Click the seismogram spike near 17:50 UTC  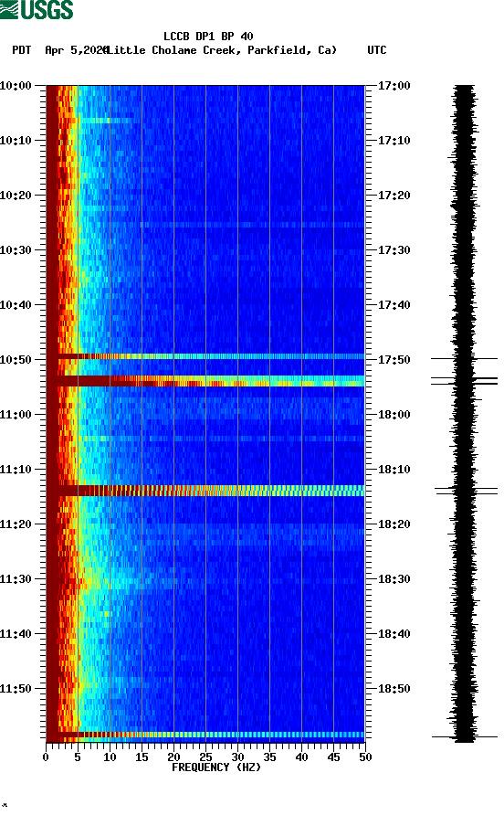(464, 359)
